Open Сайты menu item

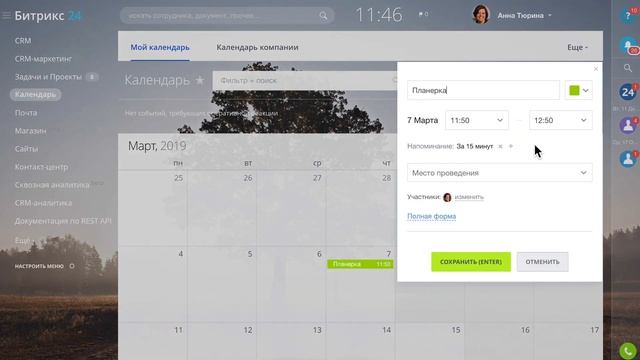pyautogui.click(x=26, y=149)
